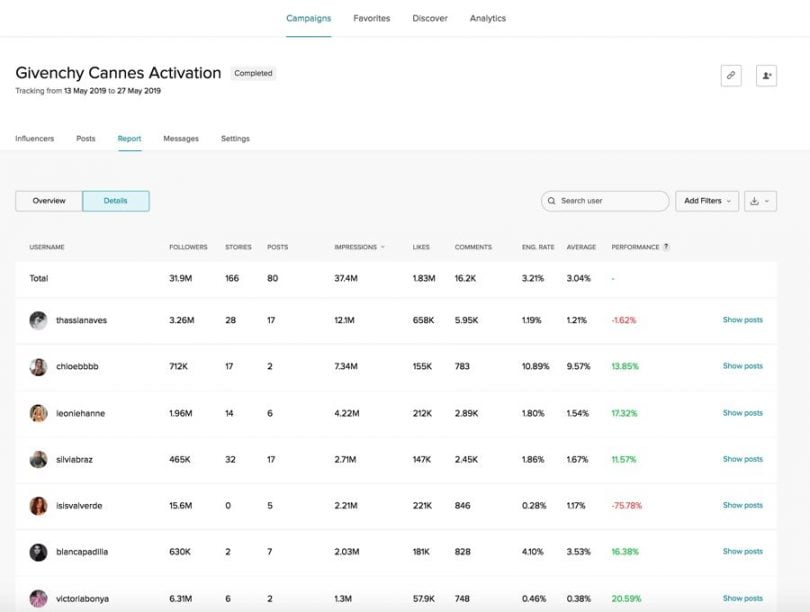810x612 pixels.
Task: Select the Report sub-tab
Action: pos(129,138)
